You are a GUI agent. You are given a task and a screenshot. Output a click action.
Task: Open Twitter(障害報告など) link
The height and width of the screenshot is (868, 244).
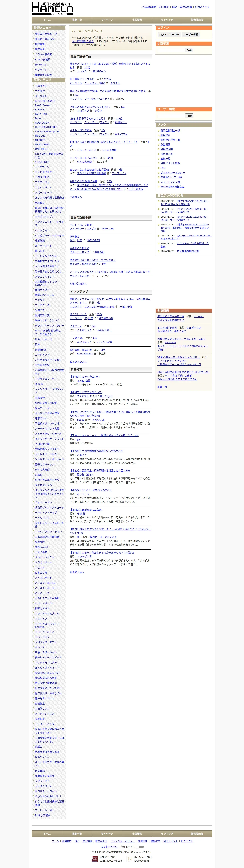[x=173, y=187]
